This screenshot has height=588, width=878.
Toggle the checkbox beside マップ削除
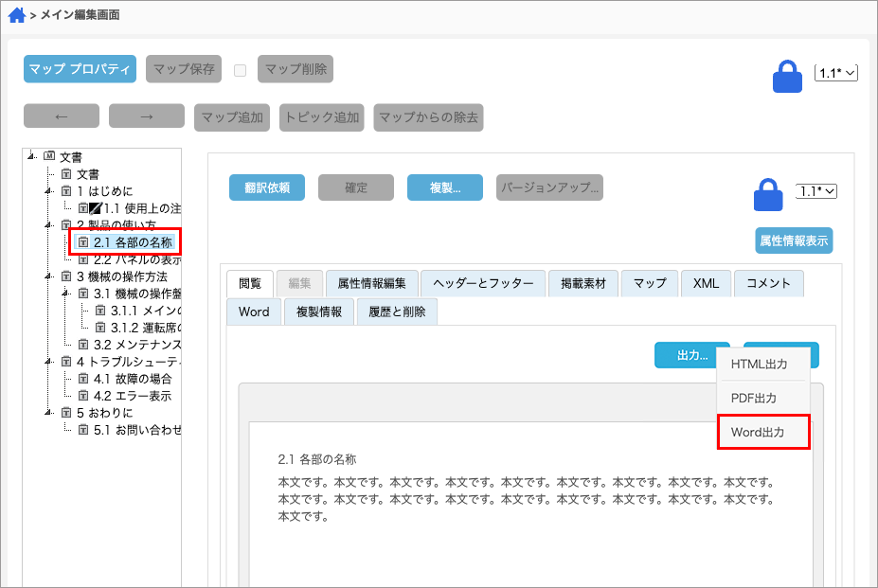tap(241, 70)
